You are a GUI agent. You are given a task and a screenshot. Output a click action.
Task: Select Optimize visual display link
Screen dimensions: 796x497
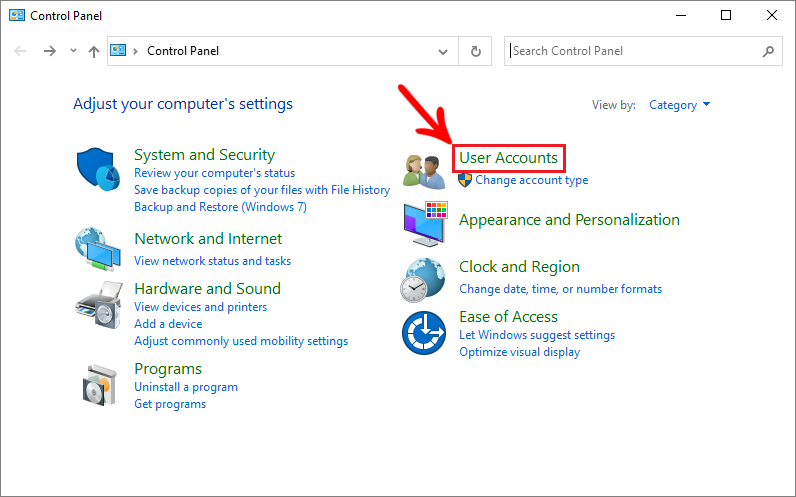tap(519, 352)
